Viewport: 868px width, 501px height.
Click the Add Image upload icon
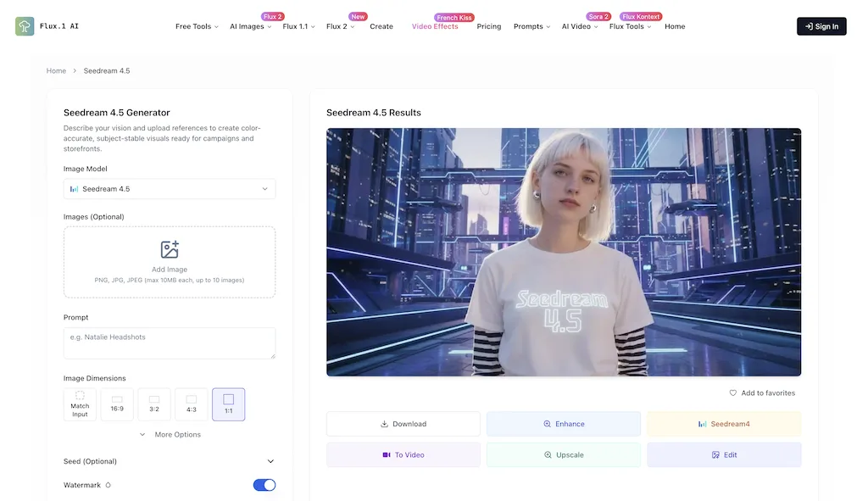click(x=169, y=251)
